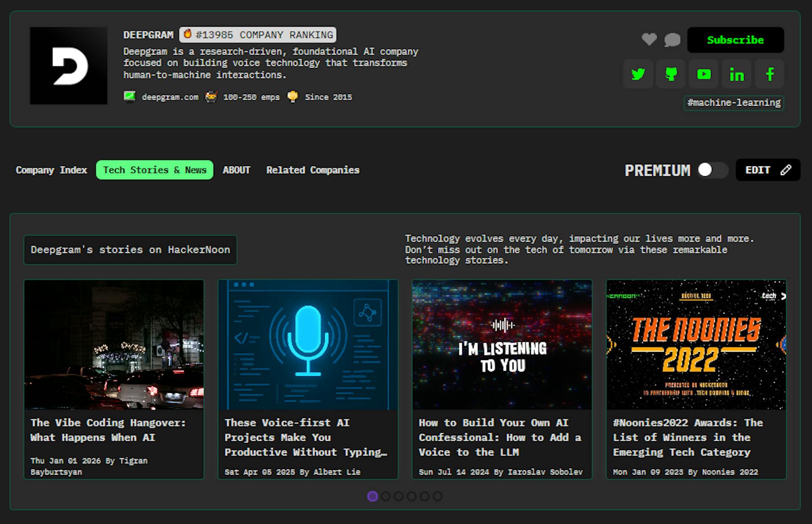Select the second carousel navigation dot
812x524 pixels.
[385, 497]
